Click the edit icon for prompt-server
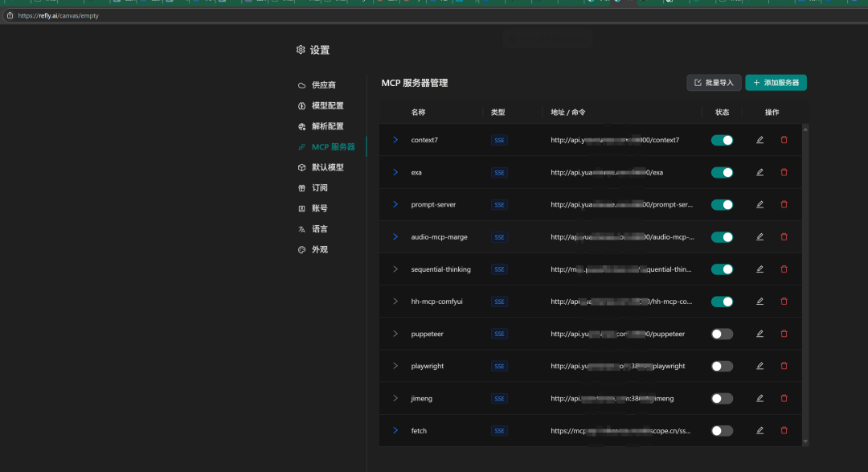Image resolution: width=868 pixels, height=472 pixels. pyautogui.click(x=759, y=204)
